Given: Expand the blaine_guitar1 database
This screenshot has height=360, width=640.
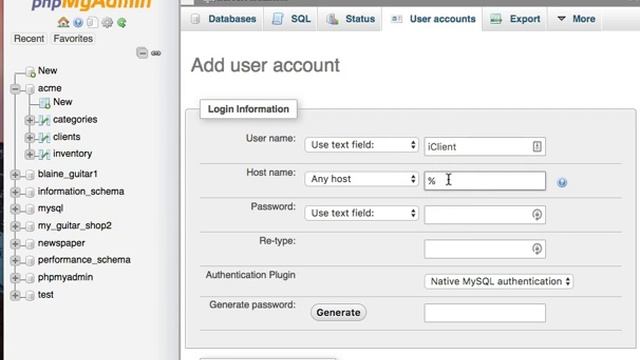Looking at the screenshot, I should 15,175.
